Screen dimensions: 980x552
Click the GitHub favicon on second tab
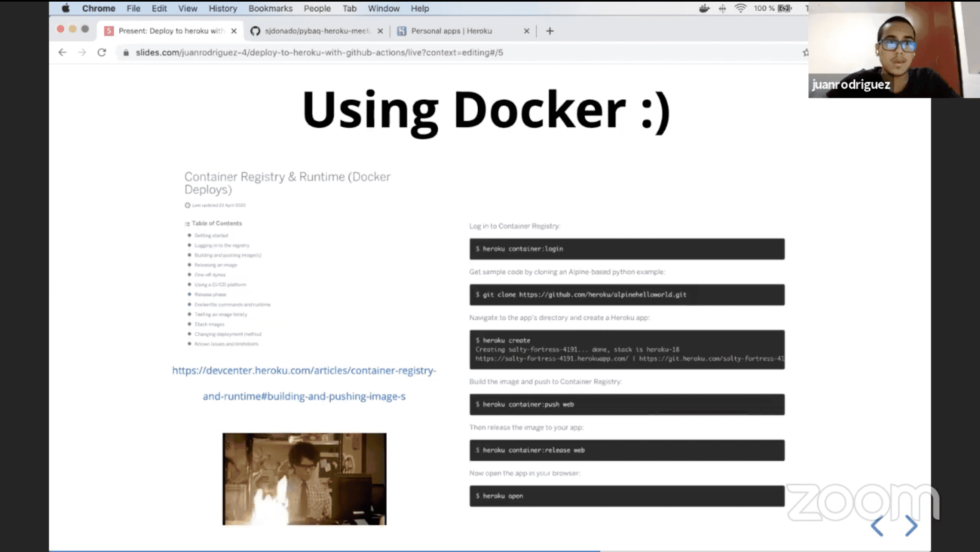click(255, 31)
